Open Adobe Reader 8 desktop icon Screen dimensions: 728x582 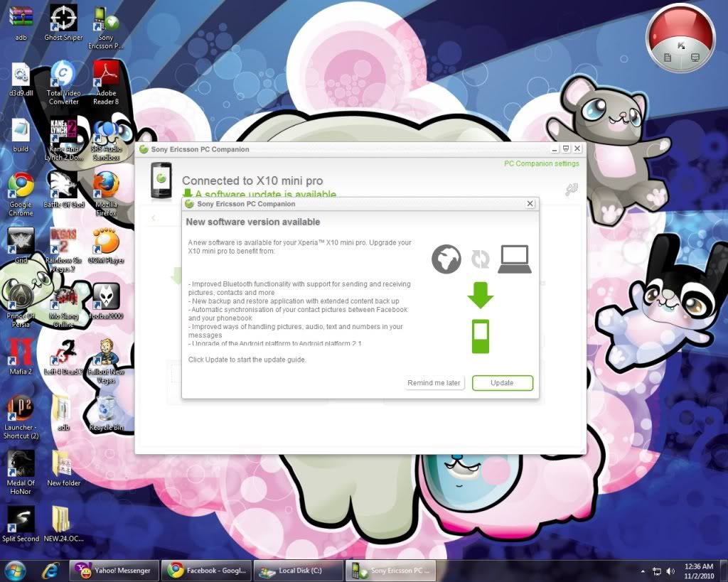(106, 75)
